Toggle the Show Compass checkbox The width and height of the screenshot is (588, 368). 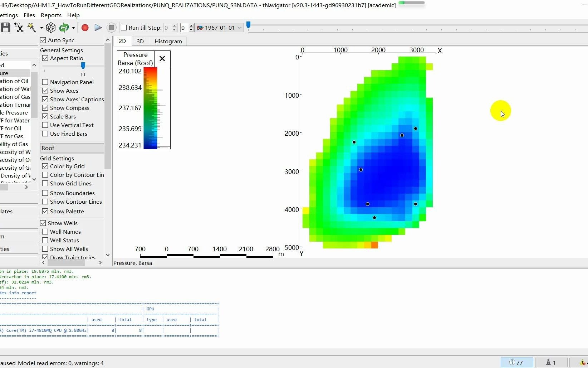point(45,108)
